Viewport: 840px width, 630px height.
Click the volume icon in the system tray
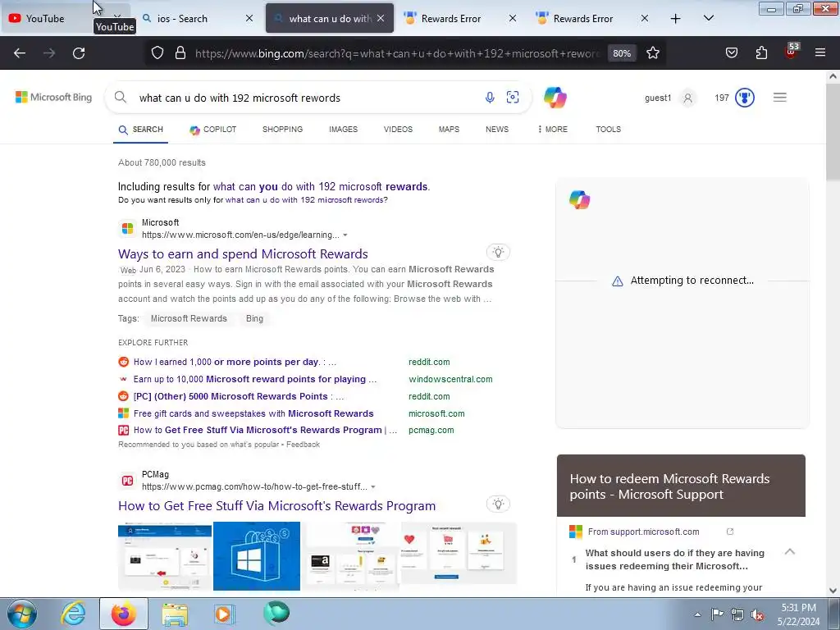pyautogui.click(x=757, y=614)
